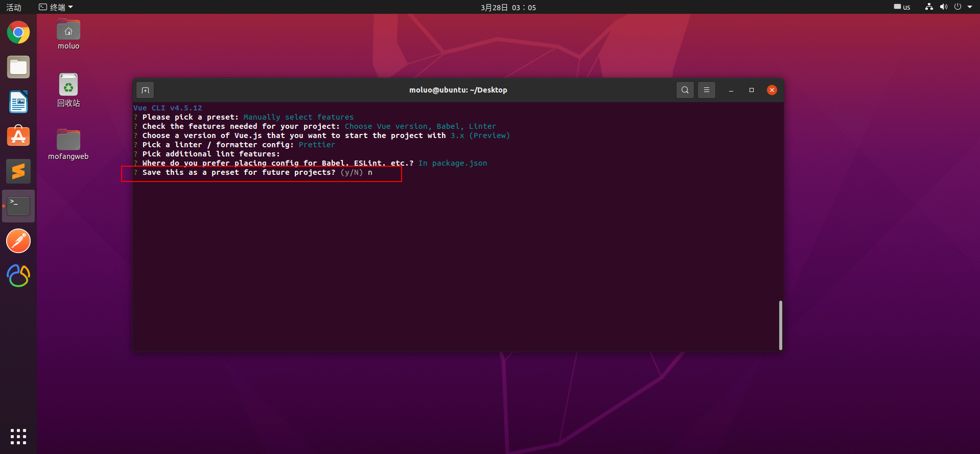This screenshot has height=454, width=980.
Task: Switch the us keyboard input source
Action: point(902,7)
